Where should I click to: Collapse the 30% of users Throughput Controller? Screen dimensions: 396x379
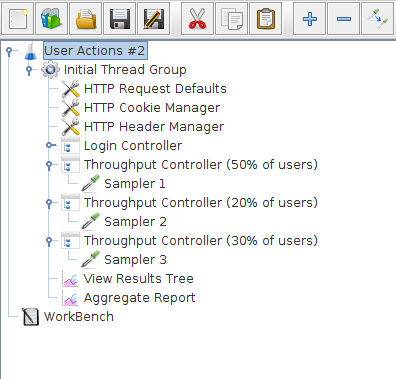49,241
